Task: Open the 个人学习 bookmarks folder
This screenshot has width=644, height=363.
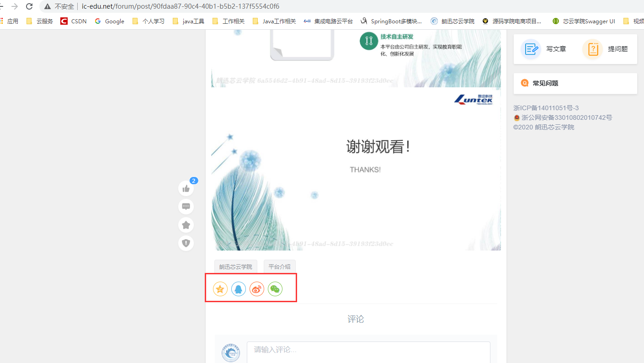Action: tap(149, 21)
